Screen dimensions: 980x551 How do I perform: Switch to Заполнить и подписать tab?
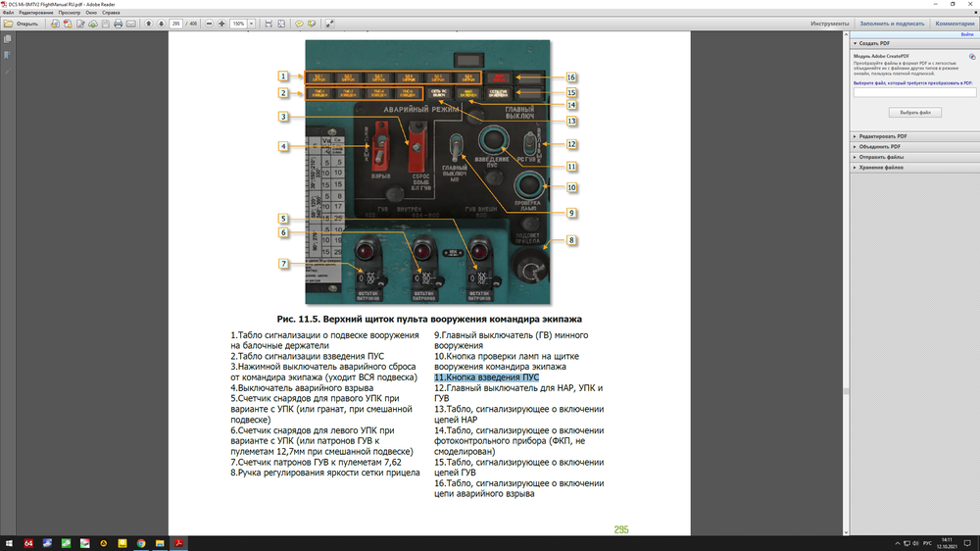892,24
